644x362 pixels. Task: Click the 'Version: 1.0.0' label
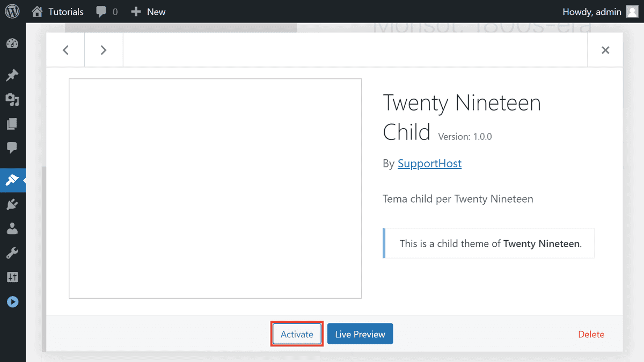(x=465, y=136)
